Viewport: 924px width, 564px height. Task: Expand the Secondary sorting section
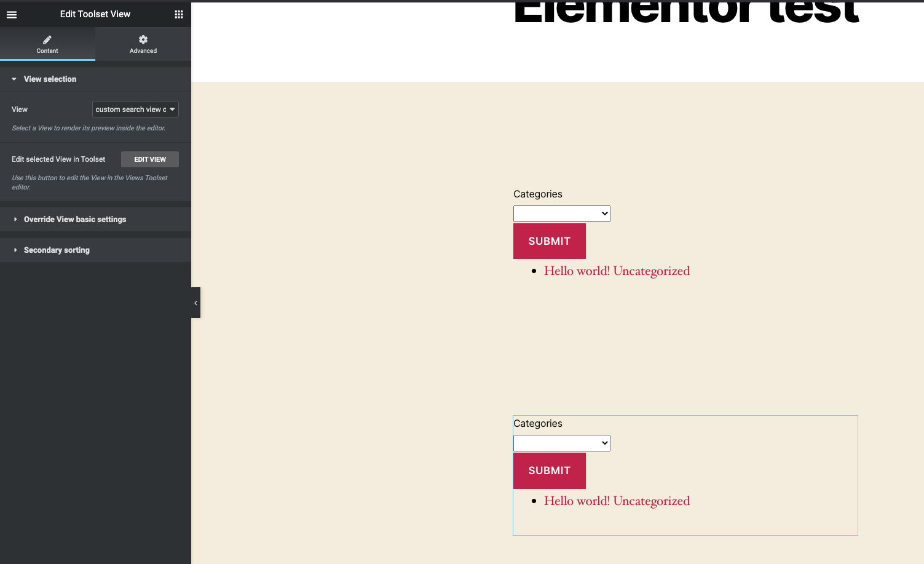point(95,250)
